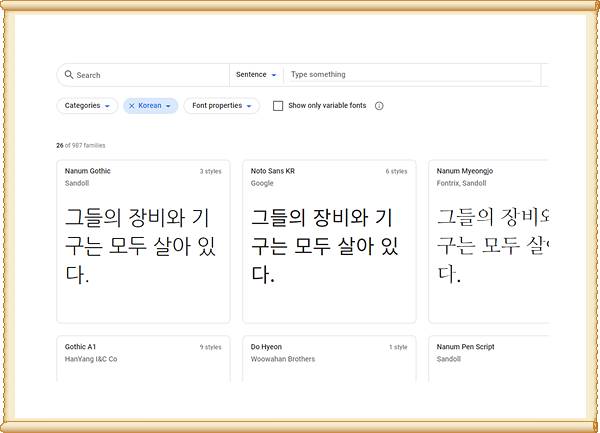Click the Nanum Myeongjo sample text
The image size is (600, 433).
pos(493,246)
